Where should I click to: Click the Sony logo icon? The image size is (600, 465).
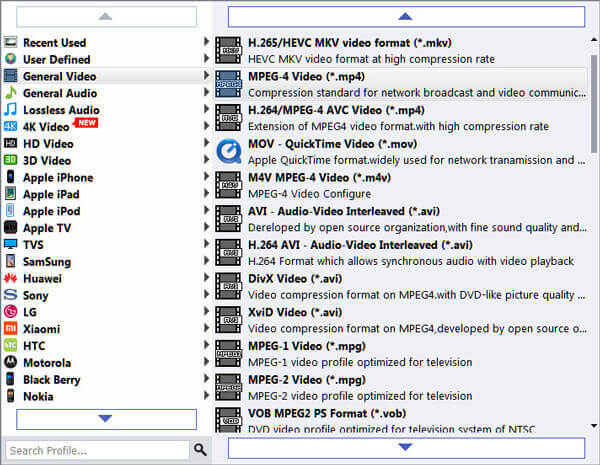click(11, 295)
